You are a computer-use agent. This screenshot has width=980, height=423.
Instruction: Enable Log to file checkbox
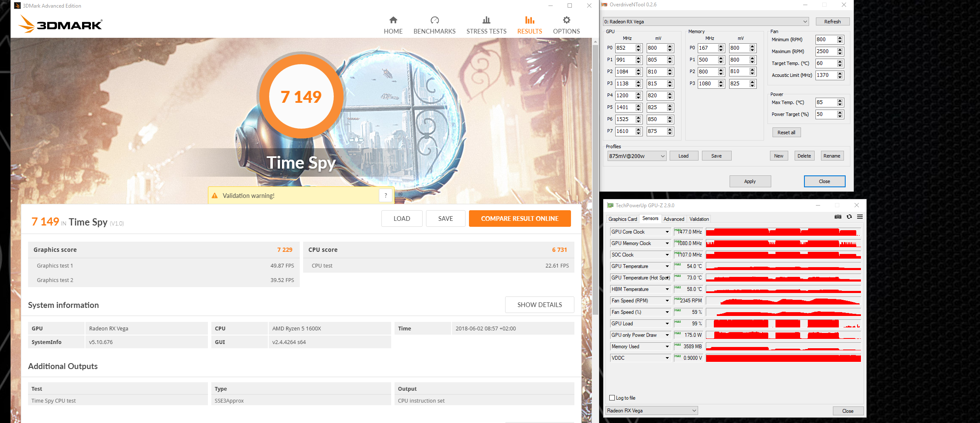click(612, 398)
